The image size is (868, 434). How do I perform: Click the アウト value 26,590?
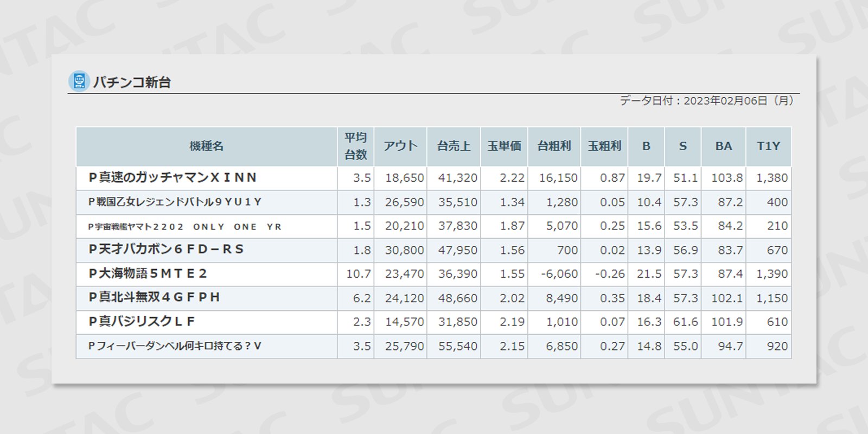405,202
